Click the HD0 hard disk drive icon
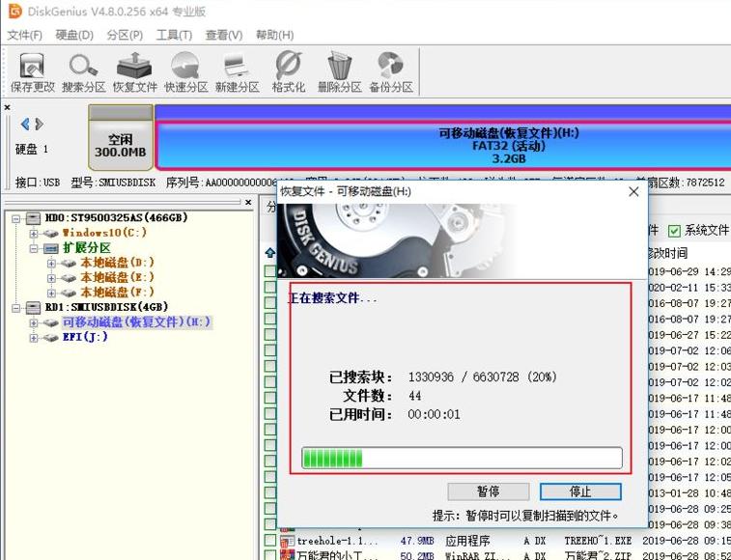This screenshot has height=560, width=731. click(x=33, y=218)
